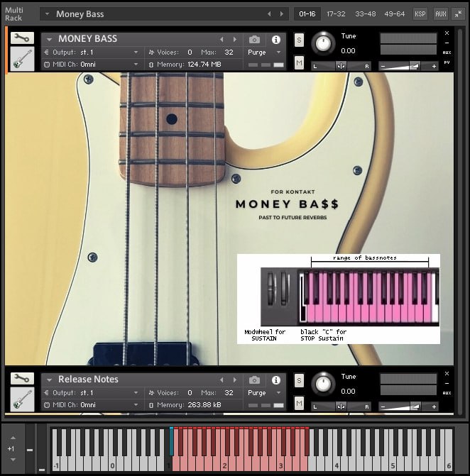Go to next MONEY BASS instrument preset
470x476 pixels.
(x=235, y=40)
